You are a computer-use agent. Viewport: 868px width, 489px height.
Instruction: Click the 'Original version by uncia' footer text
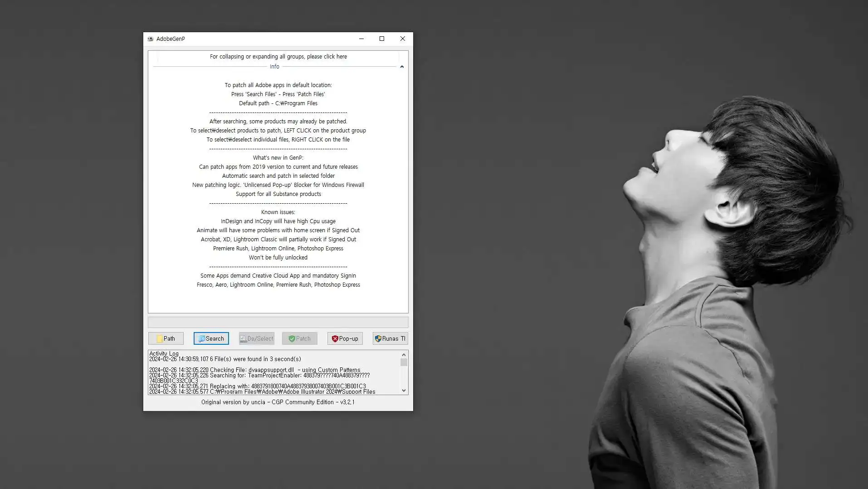[x=278, y=402]
